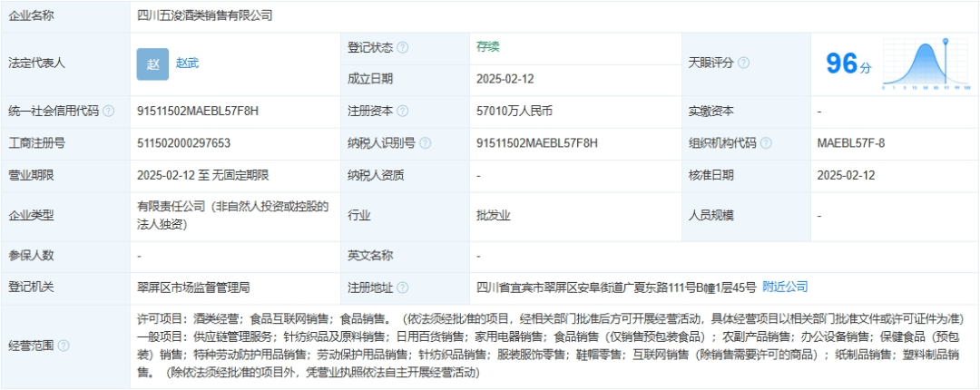Image resolution: width=980 pixels, height=390 pixels.
Task: Click the 英文名称 label cell
Action: click(405, 256)
